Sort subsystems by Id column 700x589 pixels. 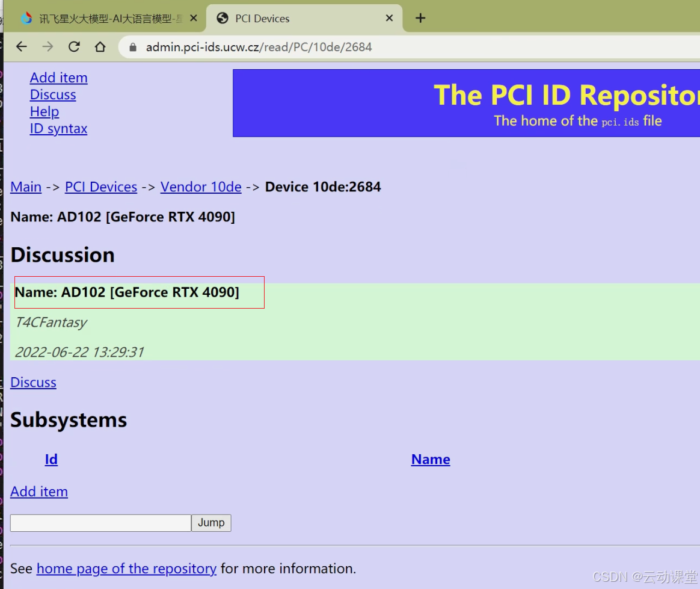coord(51,459)
